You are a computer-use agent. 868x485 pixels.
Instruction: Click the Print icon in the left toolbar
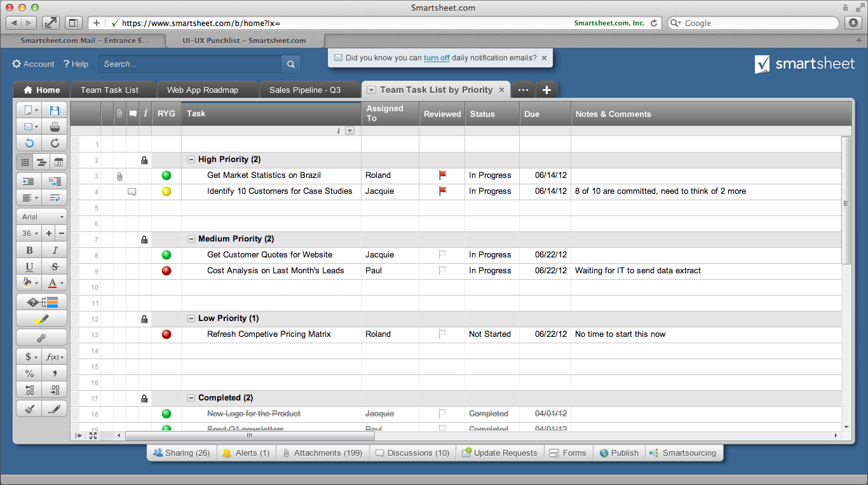coord(55,126)
